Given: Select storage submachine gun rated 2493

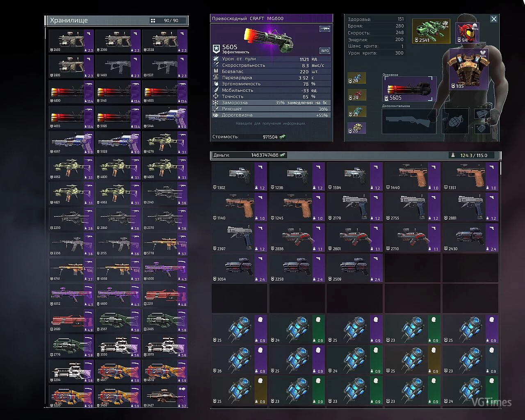Looking at the screenshot, I should point(71,41).
